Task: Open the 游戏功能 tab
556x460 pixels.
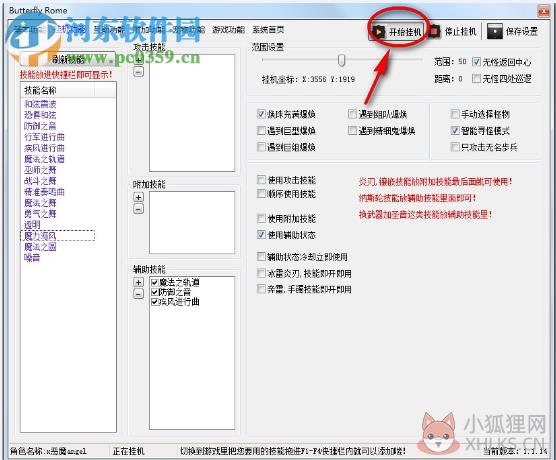Action: pos(229,29)
